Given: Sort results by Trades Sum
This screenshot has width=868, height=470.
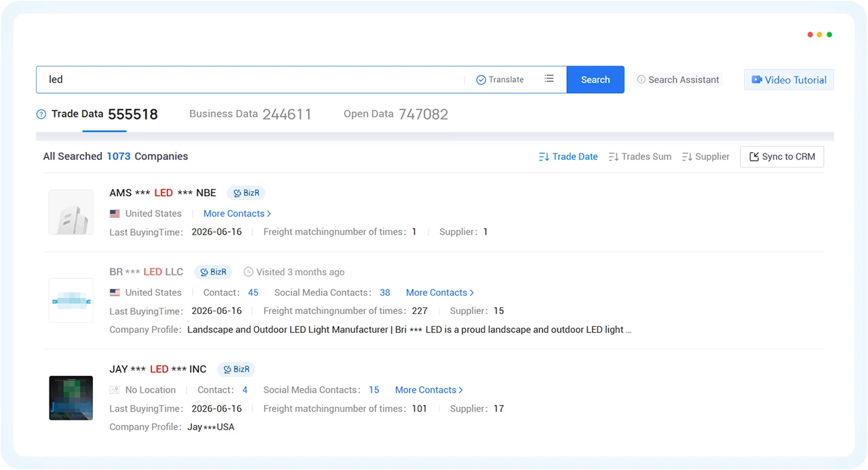Looking at the screenshot, I should (x=639, y=157).
